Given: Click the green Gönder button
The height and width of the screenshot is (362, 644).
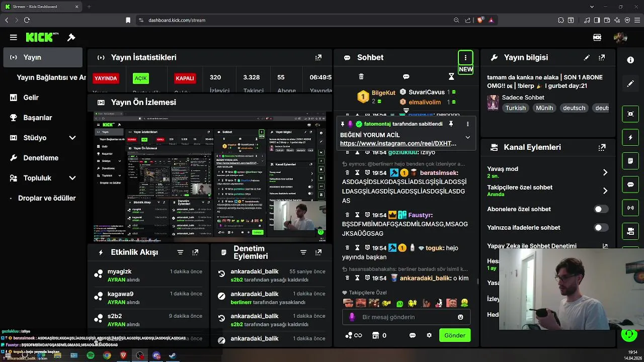Looking at the screenshot, I should coord(455,335).
